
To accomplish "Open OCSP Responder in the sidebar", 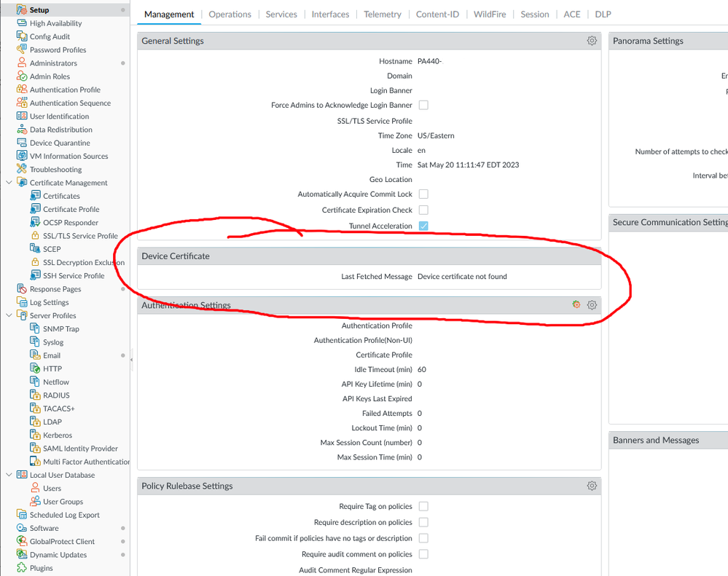I will [x=71, y=223].
